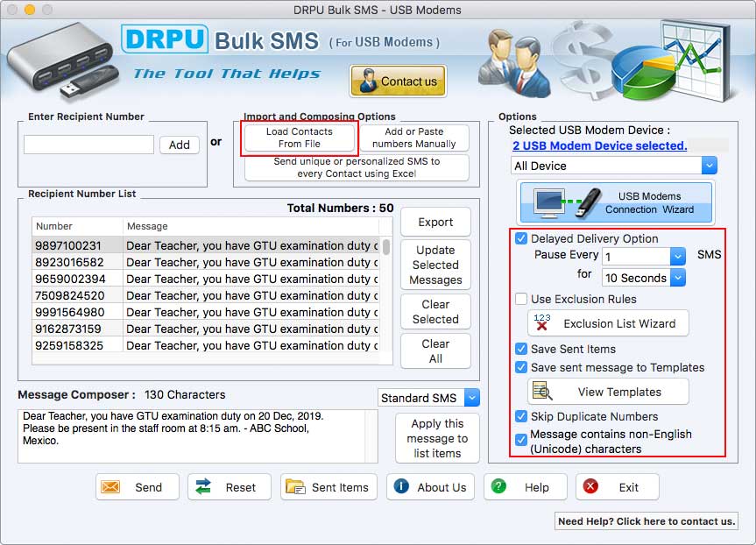The image size is (756, 545).
Task: Click the Exclusion List Wizard 123 icon
Action: click(542, 322)
